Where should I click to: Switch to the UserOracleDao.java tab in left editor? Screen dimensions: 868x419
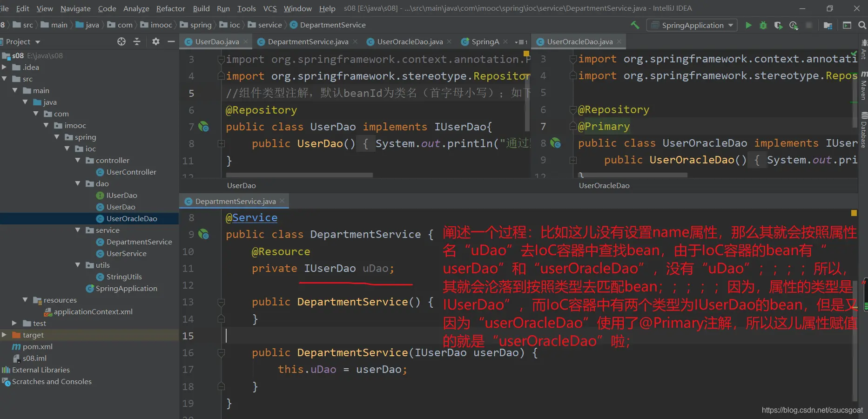click(x=410, y=42)
